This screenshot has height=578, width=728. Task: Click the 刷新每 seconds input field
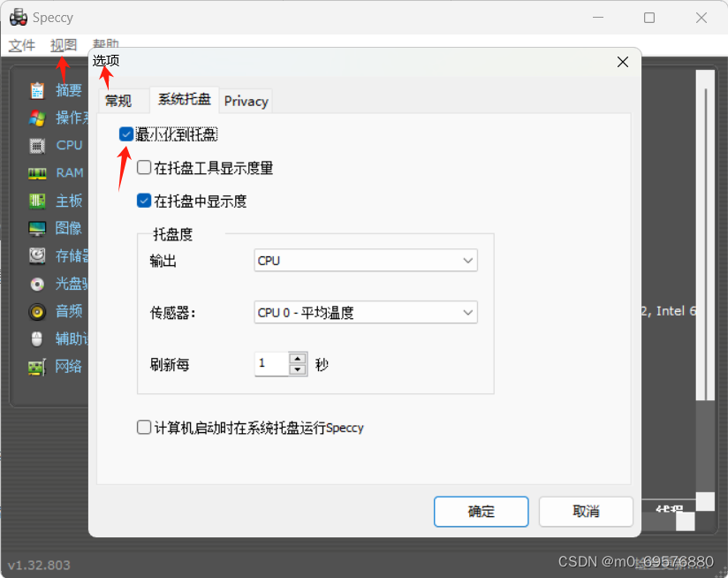click(x=272, y=364)
